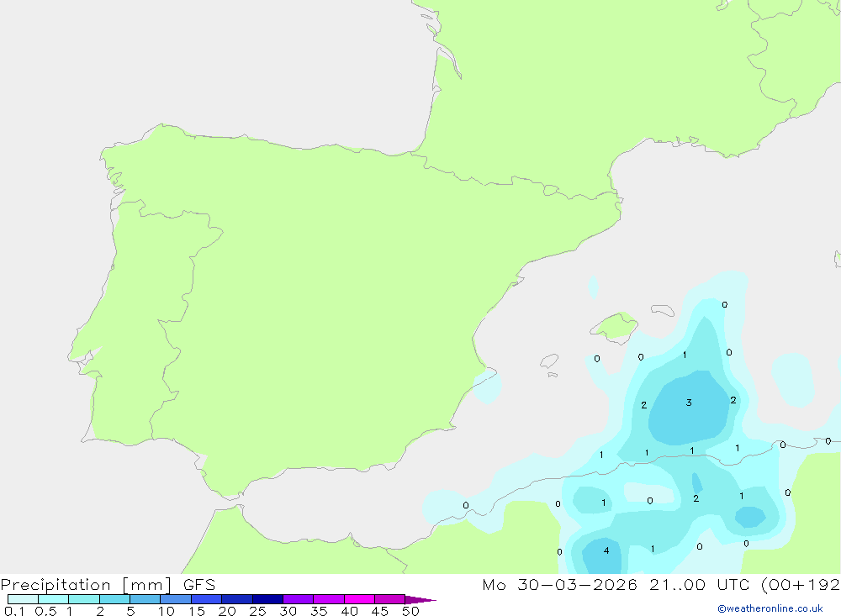This screenshot has width=841, height=616.
Task: Click the '40' legend scale label
Action: click(349, 611)
